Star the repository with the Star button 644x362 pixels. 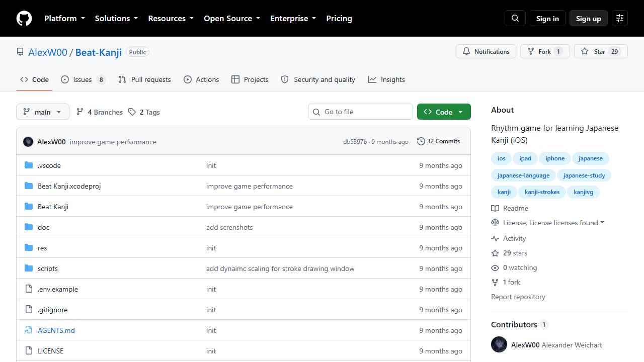tap(601, 51)
